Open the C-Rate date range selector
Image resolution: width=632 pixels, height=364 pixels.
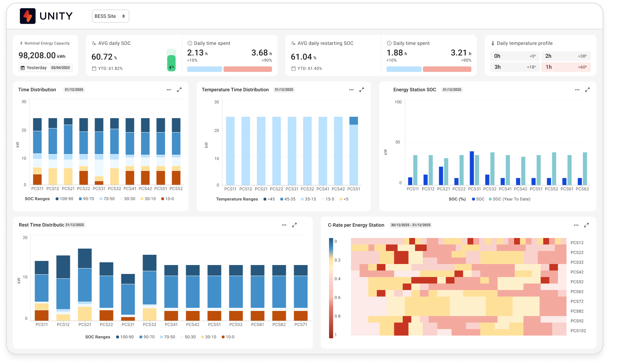tap(411, 225)
